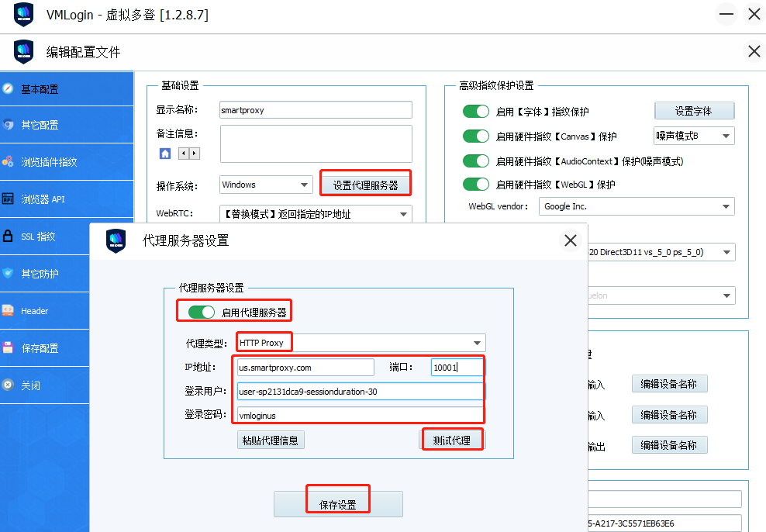Image resolution: width=766 pixels, height=532 pixels.
Task: Click the 其它配置 browser icon in sidebar
Action: (9, 125)
